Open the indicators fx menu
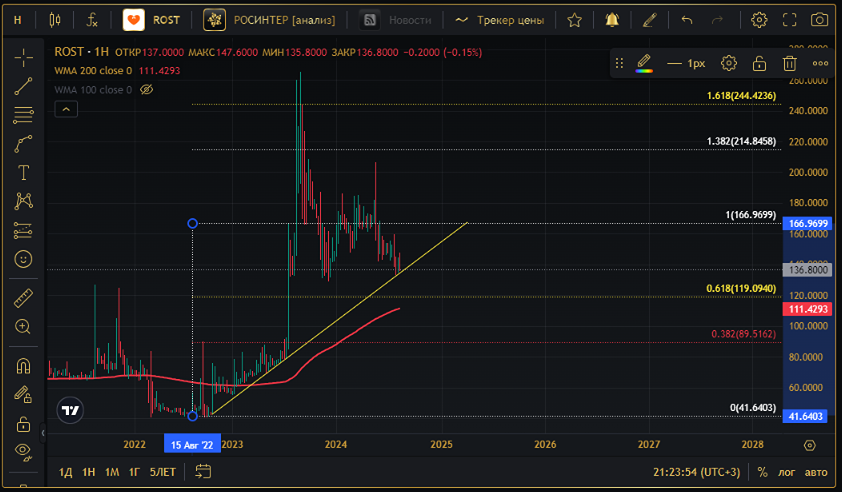Viewport: 842px width, 492px height. point(92,20)
